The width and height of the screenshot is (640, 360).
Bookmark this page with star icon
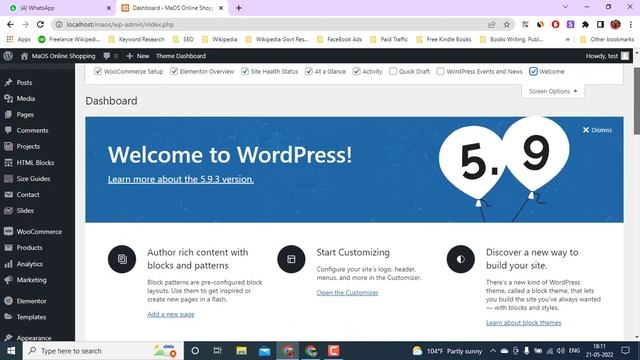point(507,24)
